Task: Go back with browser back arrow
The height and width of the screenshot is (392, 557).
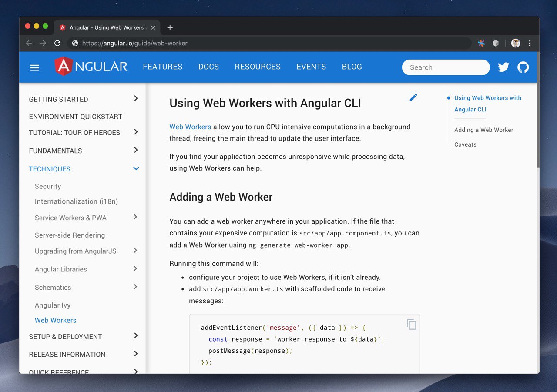Action: [29, 43]
